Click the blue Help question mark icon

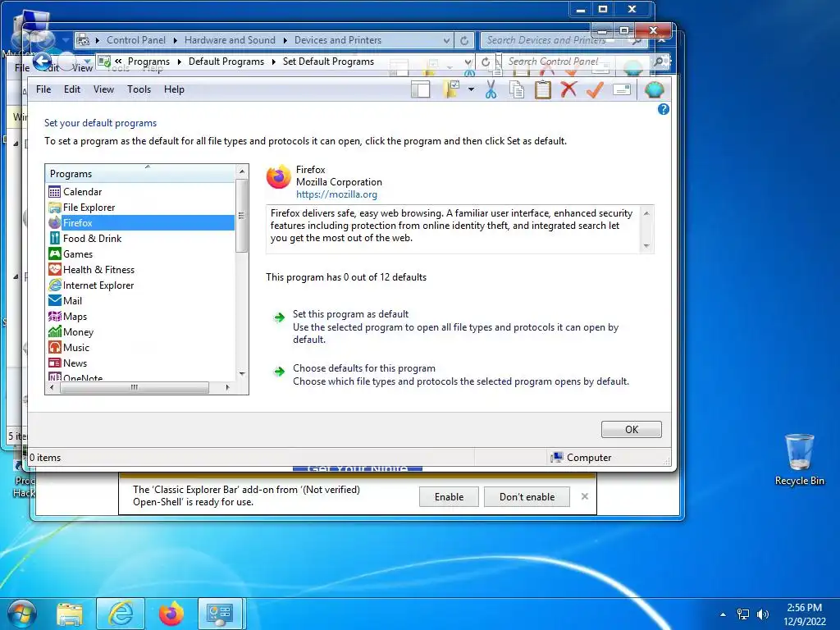pos(663,109)
